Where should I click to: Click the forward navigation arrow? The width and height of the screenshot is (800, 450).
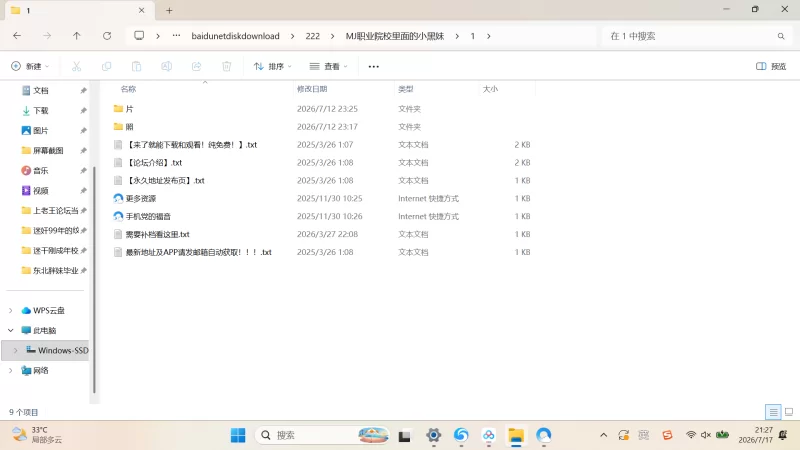[x=47, y=36]
